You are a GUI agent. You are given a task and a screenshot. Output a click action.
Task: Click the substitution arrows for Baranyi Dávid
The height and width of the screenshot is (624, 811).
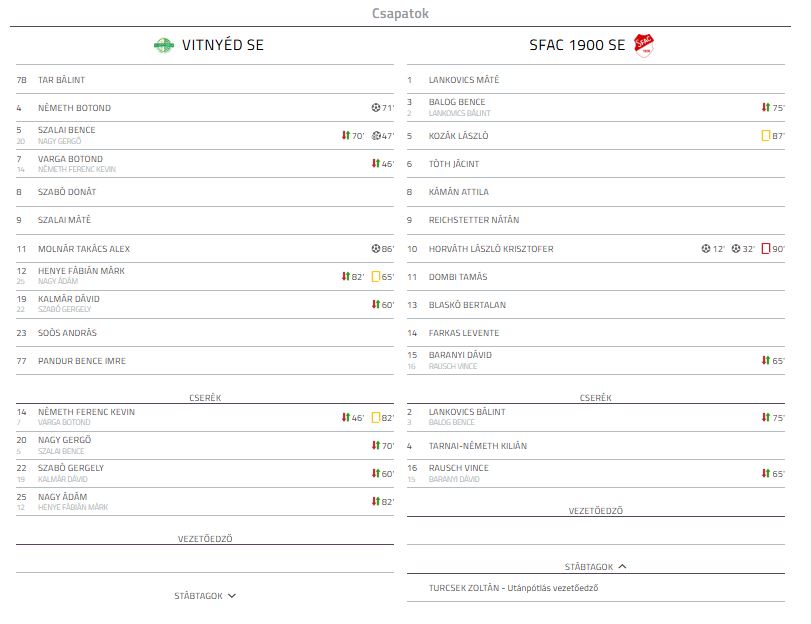click(766, 360)
